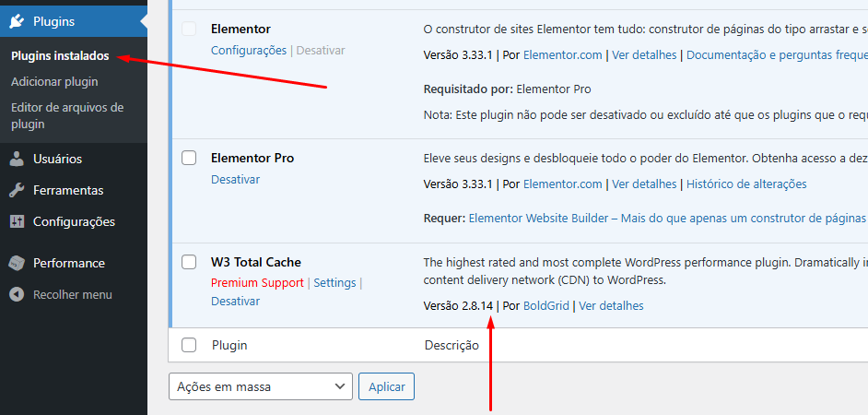Open W3 Total Cache Premium Support link
The image size is (868, 415).
[x=257, y=283]
